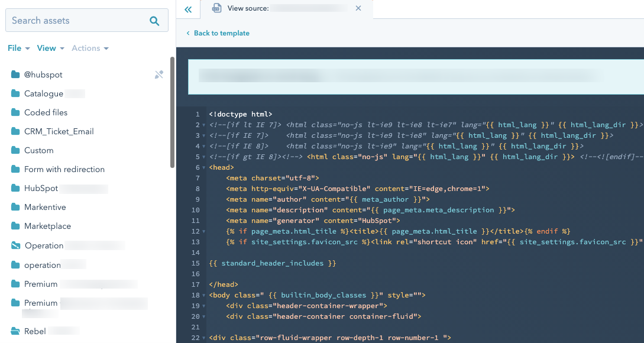Open the Custom folder
The image size is (644, 343).
point(38,150)
